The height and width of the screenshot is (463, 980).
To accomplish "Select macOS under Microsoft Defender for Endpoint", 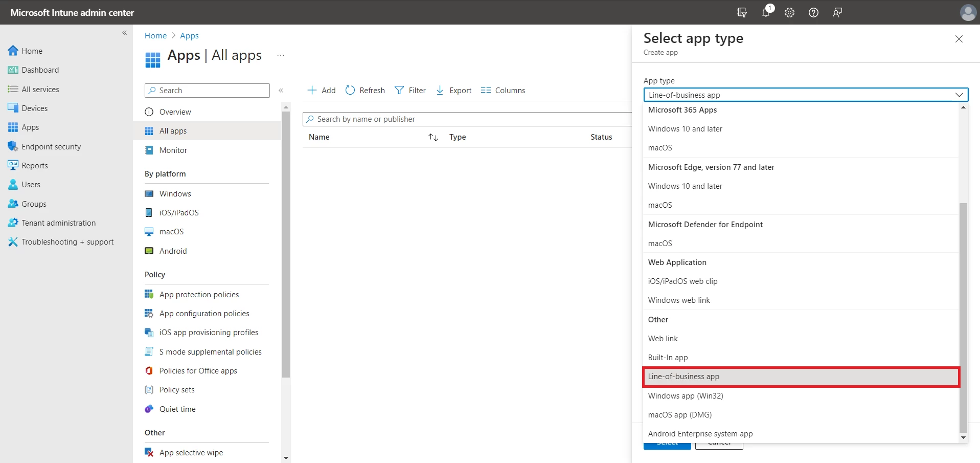I will [801, 244].
